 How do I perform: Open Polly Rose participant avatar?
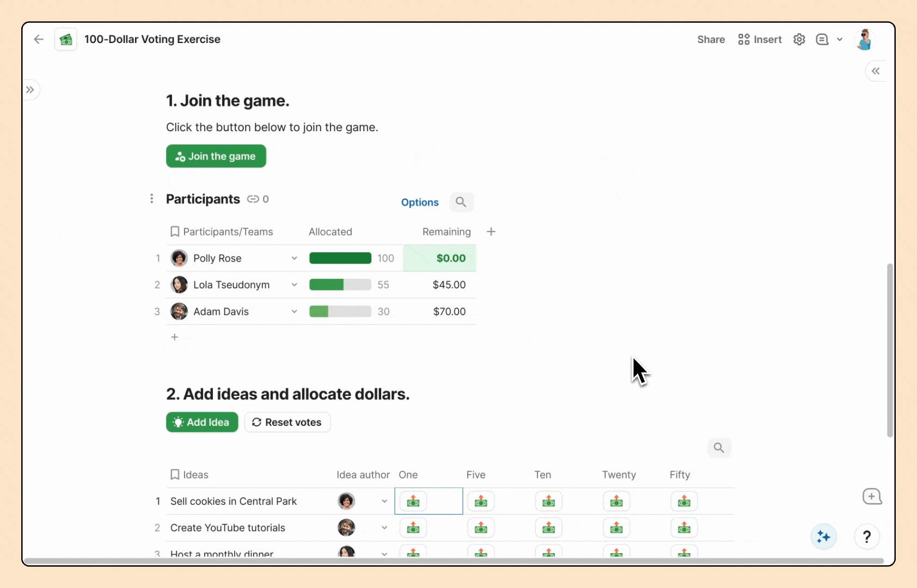point(179,258)
